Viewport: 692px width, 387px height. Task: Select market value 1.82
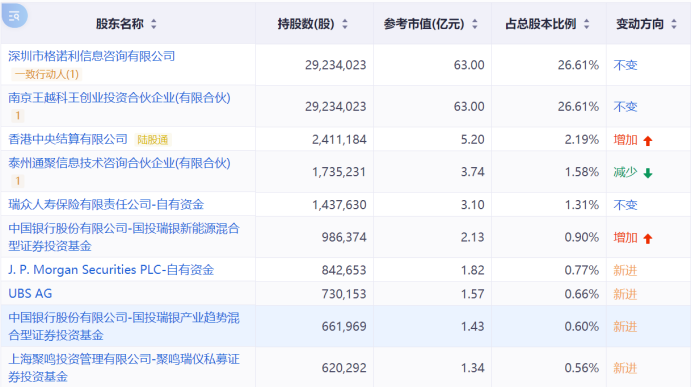pos(473,270)
